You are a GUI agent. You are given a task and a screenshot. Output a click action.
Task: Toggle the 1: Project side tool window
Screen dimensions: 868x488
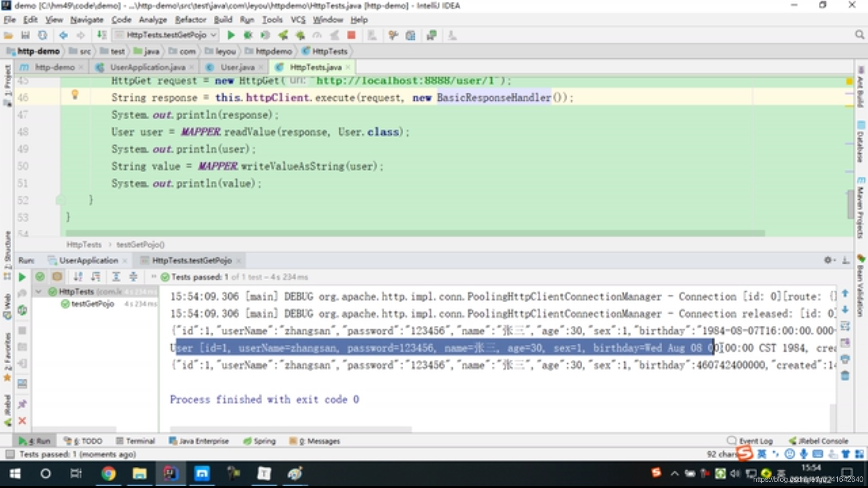click(7, 85)
